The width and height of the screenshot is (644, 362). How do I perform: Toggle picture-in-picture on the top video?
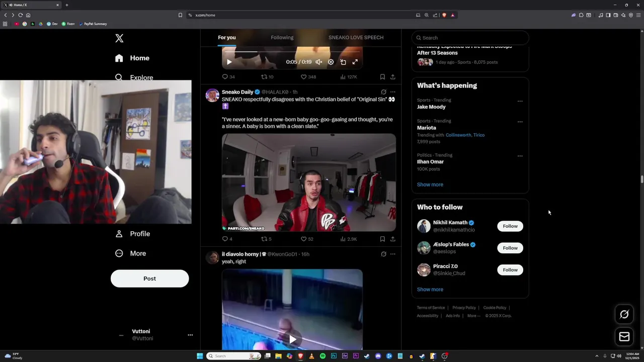pos(343,62)
